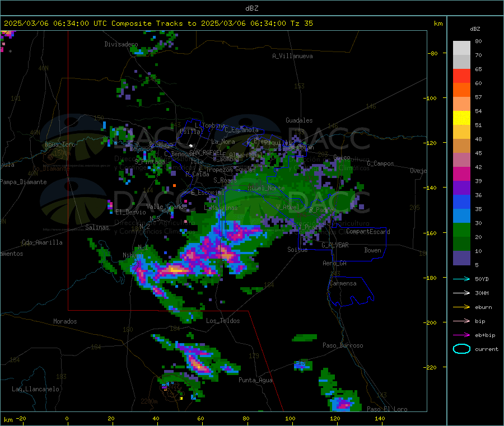Click the 'Pampa_Diamante' map label
This screenshot has width=504, height=426.
[23, 182]
